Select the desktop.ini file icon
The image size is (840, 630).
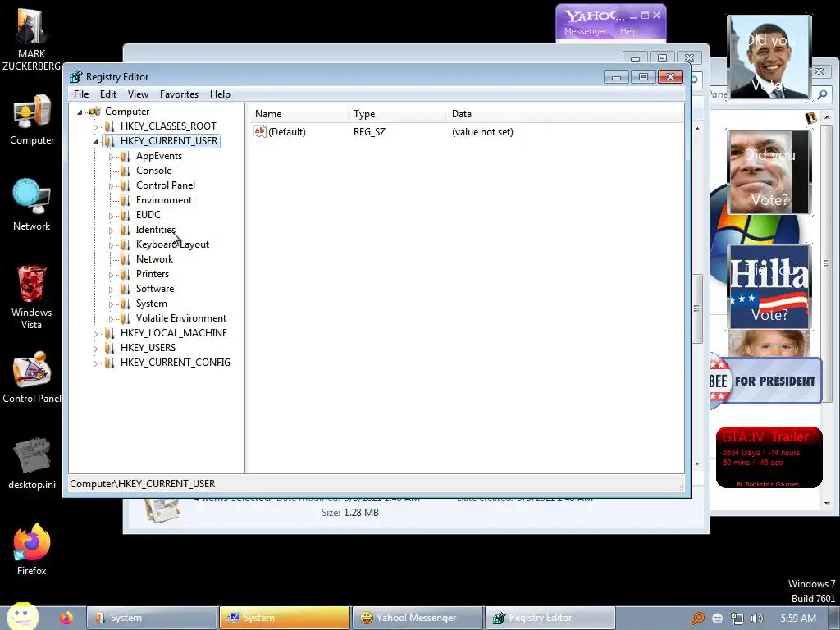[x=32, y=455]
